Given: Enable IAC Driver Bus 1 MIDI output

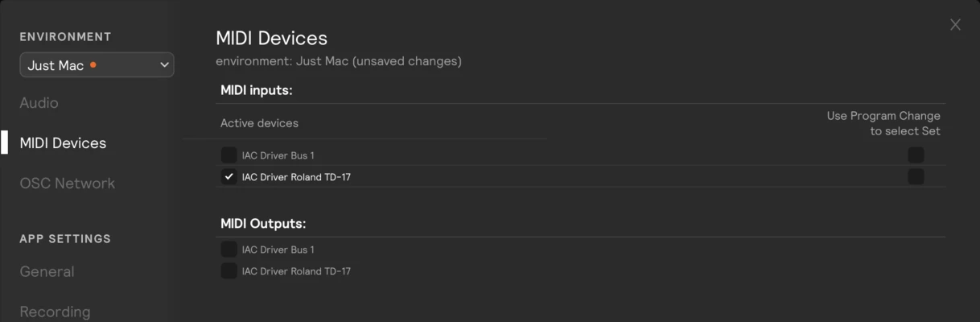Looking at the screenshot, I should point(229,250).
